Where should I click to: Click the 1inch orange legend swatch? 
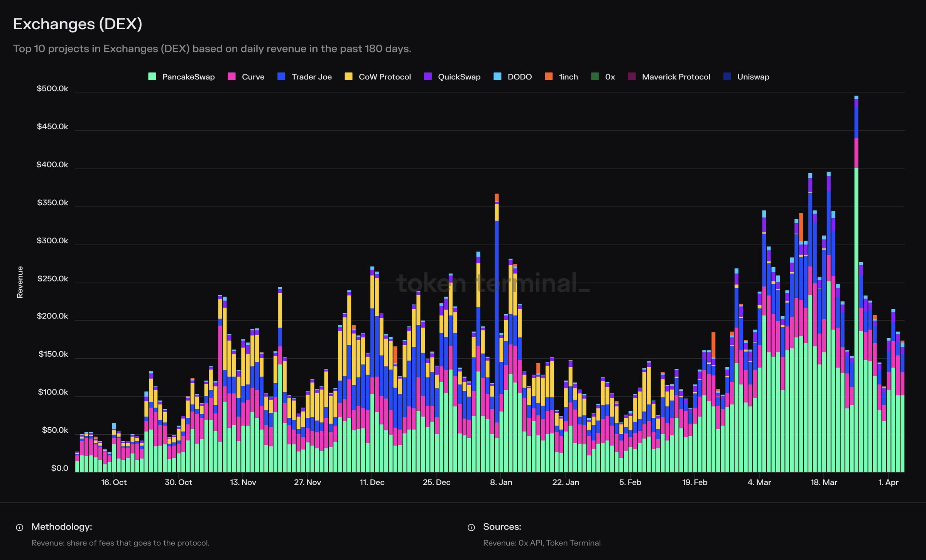click(x=549, y=76)
